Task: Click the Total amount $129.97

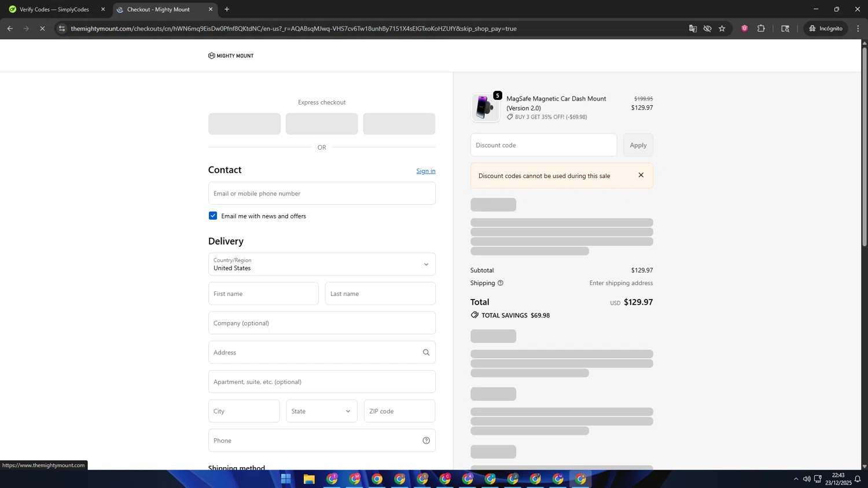Action: pos(638,302)
